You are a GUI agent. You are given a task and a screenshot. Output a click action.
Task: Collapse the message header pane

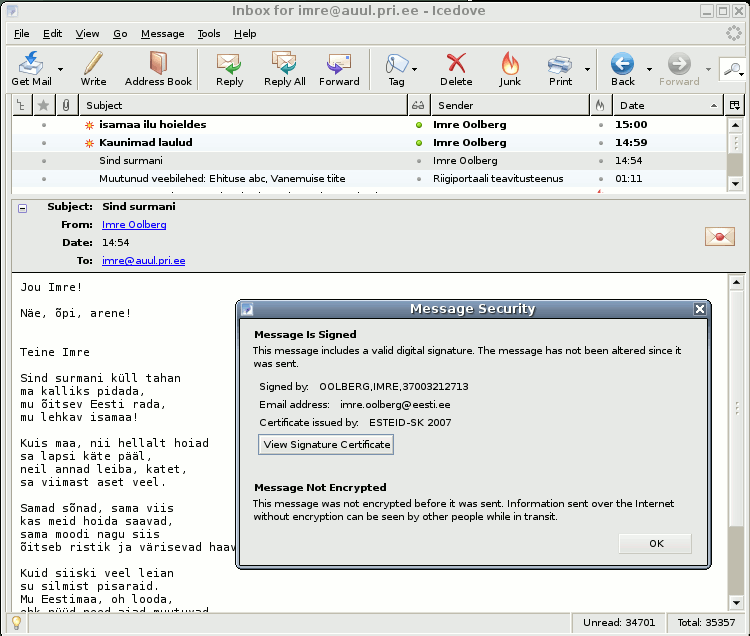(x=22, y=208)
